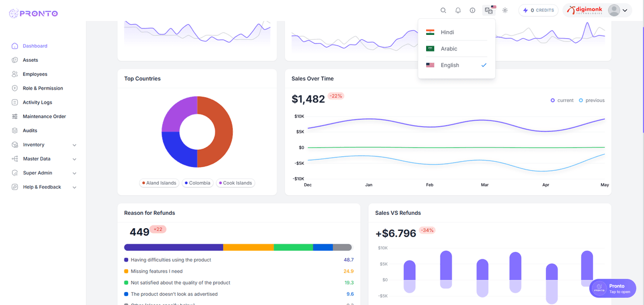Toggle the Colombia legend item

pyautogui.click(x=197, y=183)
